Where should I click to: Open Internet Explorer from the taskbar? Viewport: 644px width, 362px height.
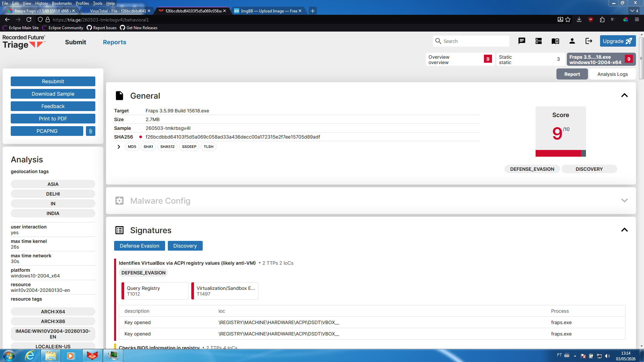coord(30,356)
